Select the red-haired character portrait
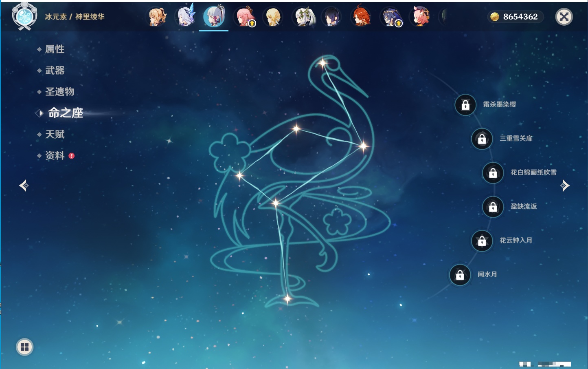The width and height of the screenshot is (588, 369). pyautogui.click(x=361, y=17)
